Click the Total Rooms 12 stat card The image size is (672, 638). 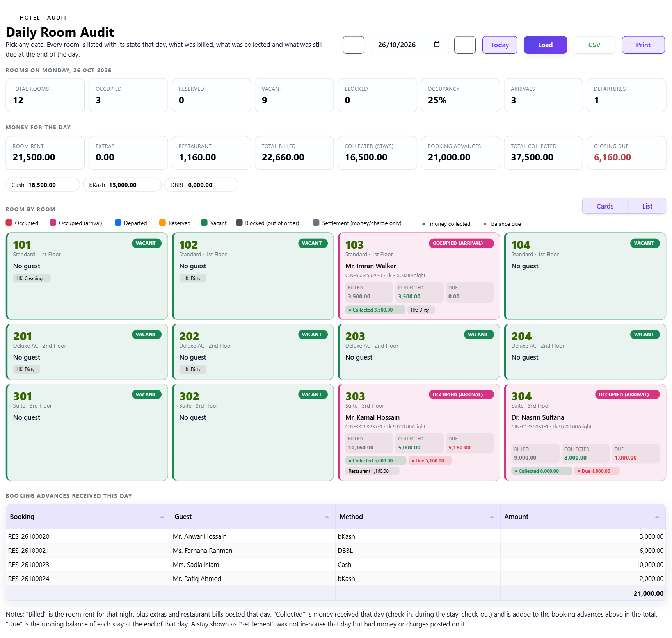(45, 96)
